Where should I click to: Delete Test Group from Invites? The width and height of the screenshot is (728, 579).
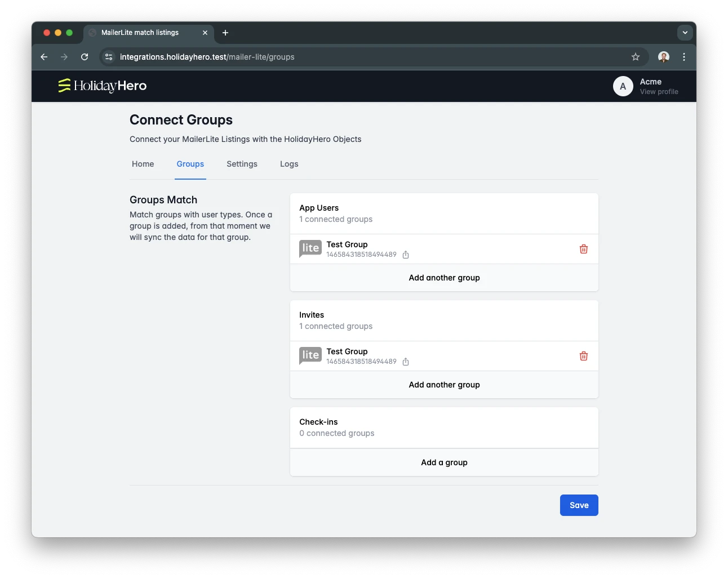(583, 356)
